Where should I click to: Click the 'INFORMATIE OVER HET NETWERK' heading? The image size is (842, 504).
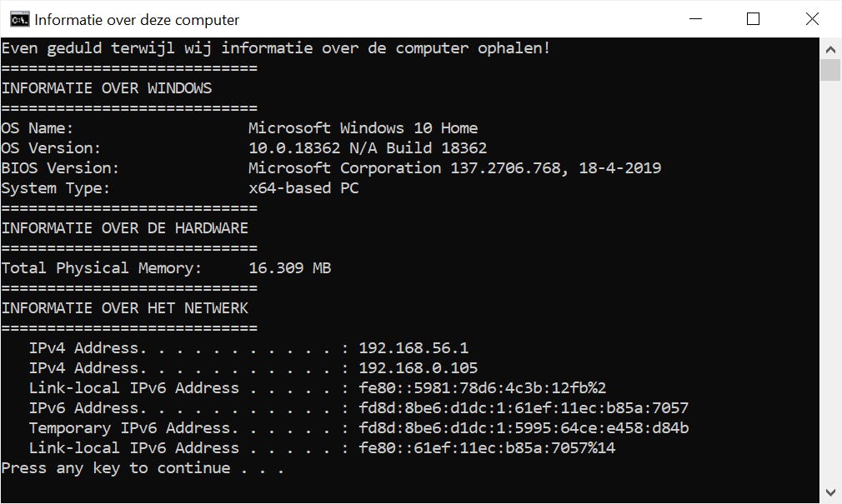tap(125, 308)
